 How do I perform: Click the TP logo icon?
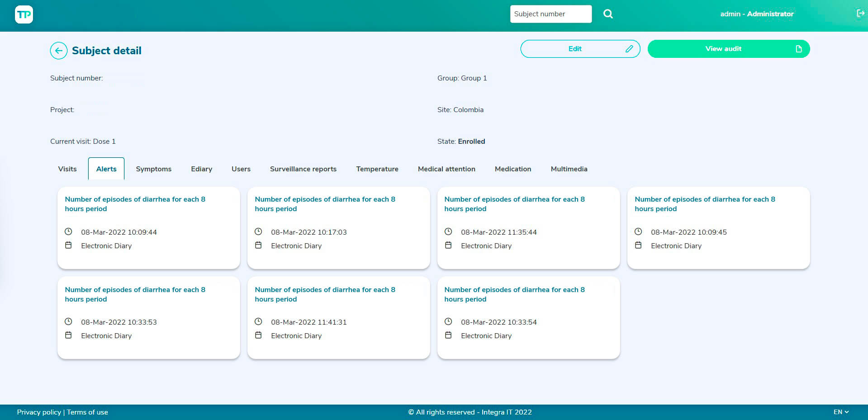coord(24,14)
